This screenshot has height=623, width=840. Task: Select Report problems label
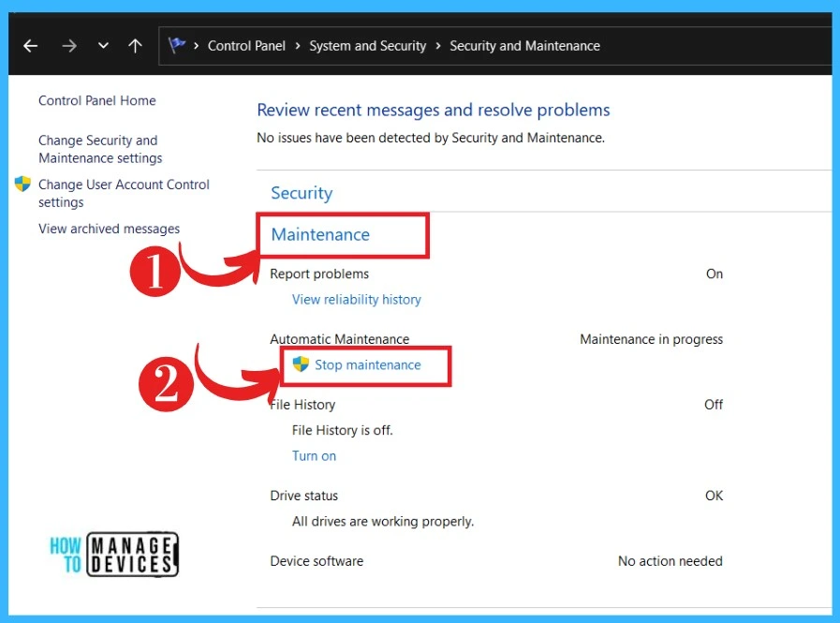tap(319, 274)
